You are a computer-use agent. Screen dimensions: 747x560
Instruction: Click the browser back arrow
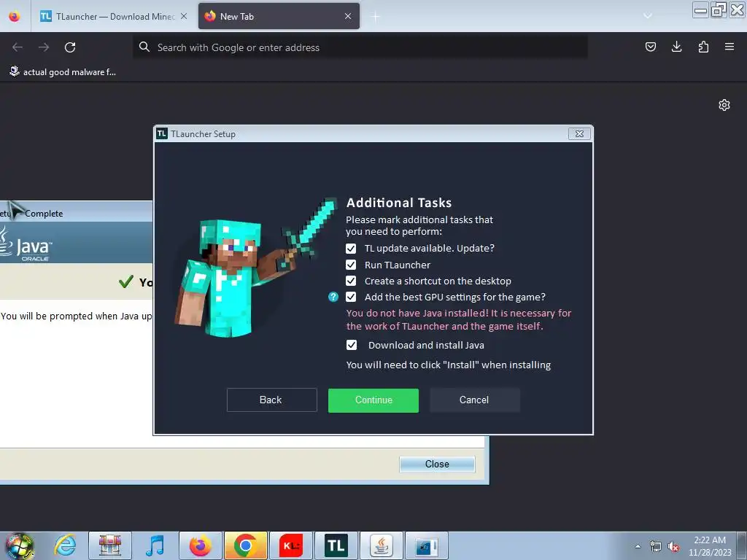(18, 47)
